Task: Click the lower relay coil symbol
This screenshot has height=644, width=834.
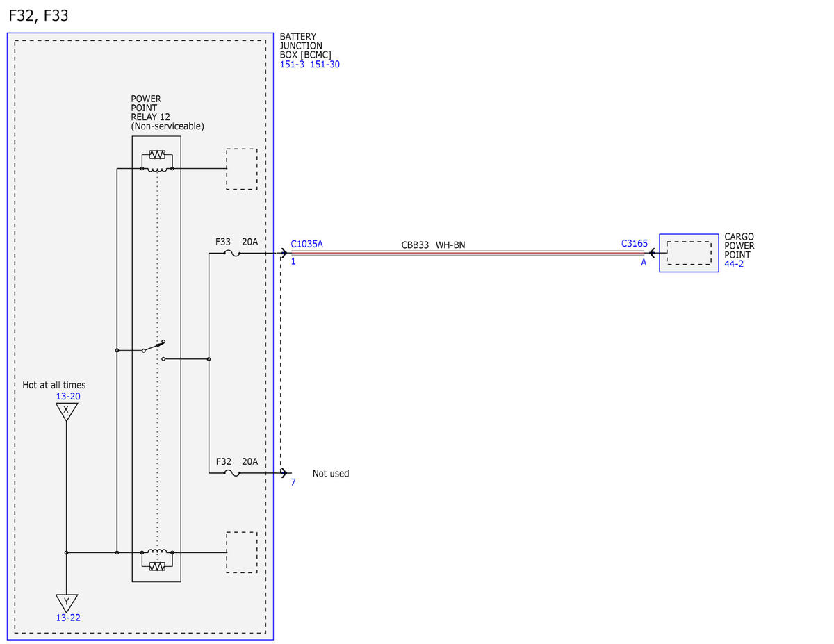Action: [x=157, y=560]
